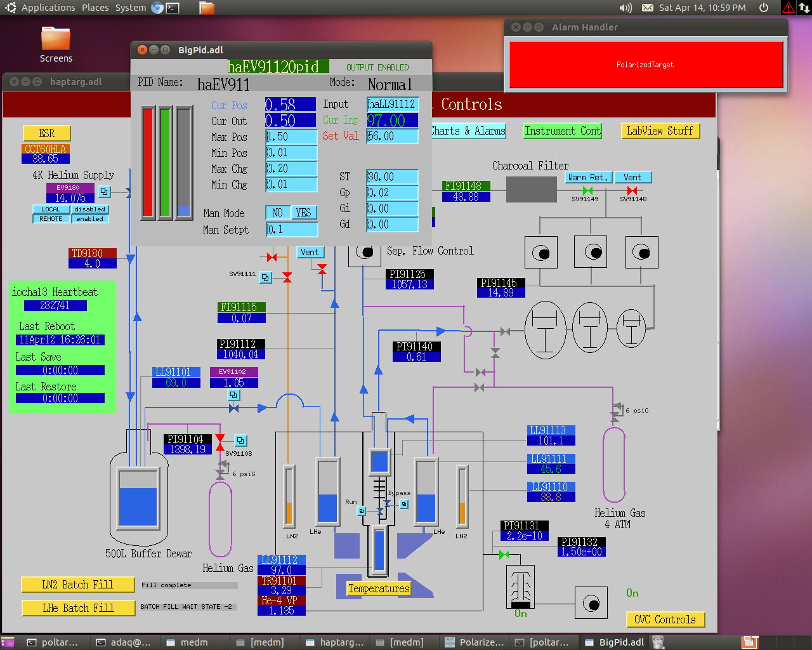Click the Vent button near Charcoal Filter

[632, 177]
